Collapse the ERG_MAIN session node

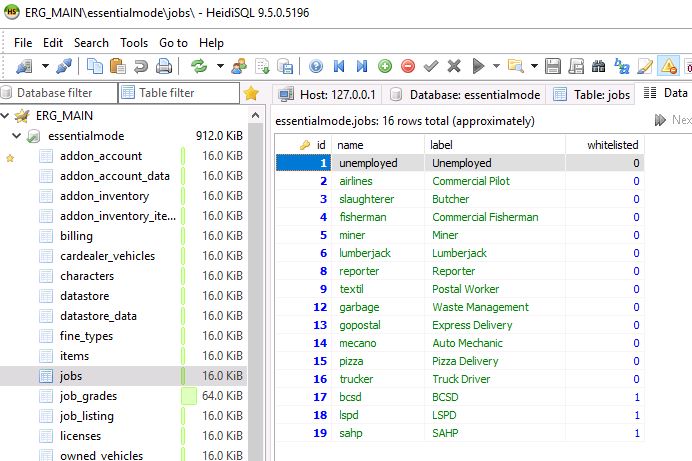(x=5, y=116)
